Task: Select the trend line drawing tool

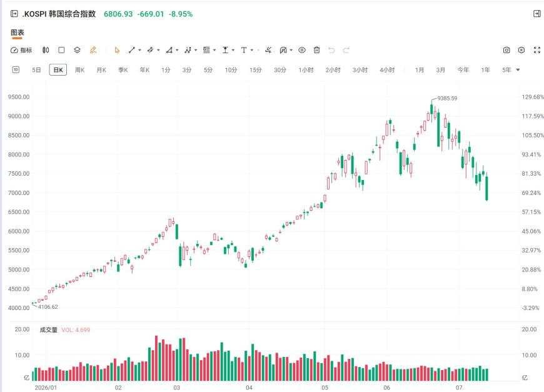Action: click(132, 50)
